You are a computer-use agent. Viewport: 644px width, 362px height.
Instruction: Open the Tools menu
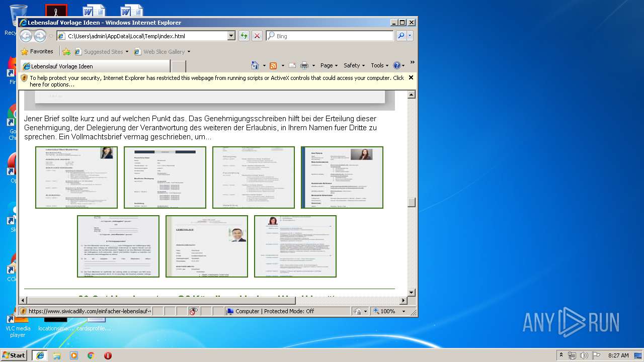point(380,65)
